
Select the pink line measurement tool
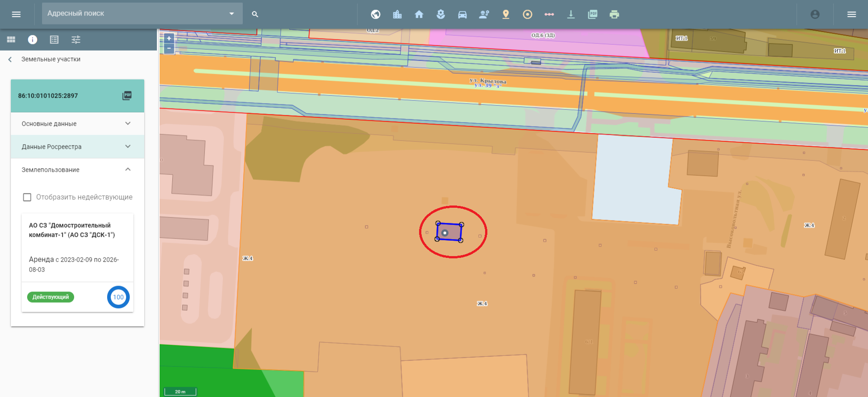[549, 14]
